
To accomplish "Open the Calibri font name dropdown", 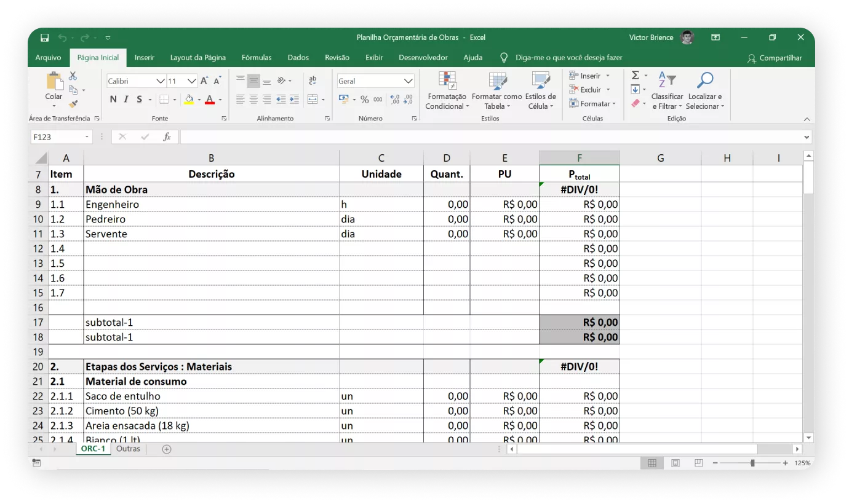I will 161,81.
